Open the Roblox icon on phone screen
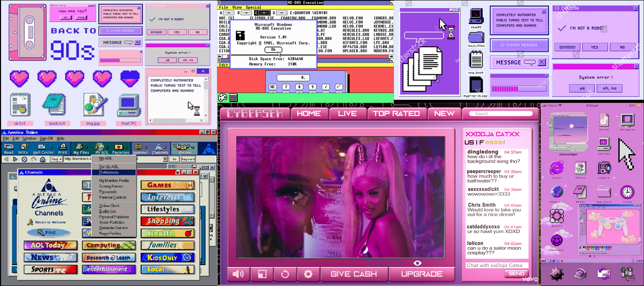The width and height of the screenshot is (644, 286). pyautogui.click(x=557, y=216)
